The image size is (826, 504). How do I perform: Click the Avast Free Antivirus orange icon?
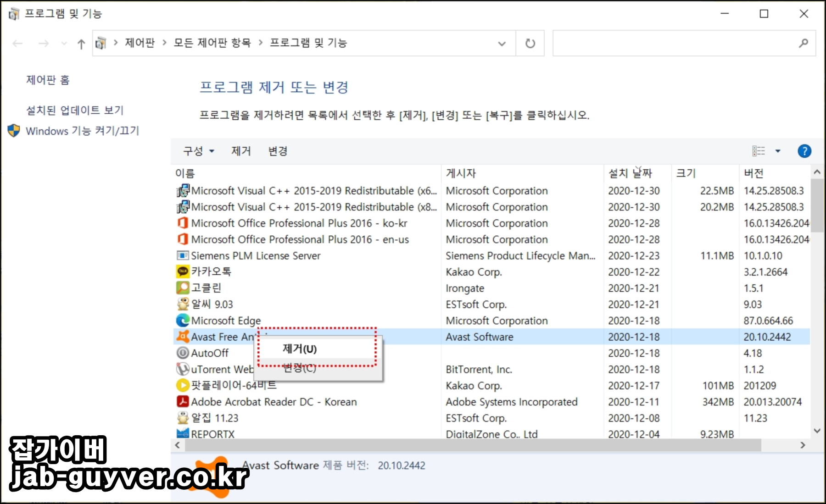pyautogui.click(x=183, y=337)
